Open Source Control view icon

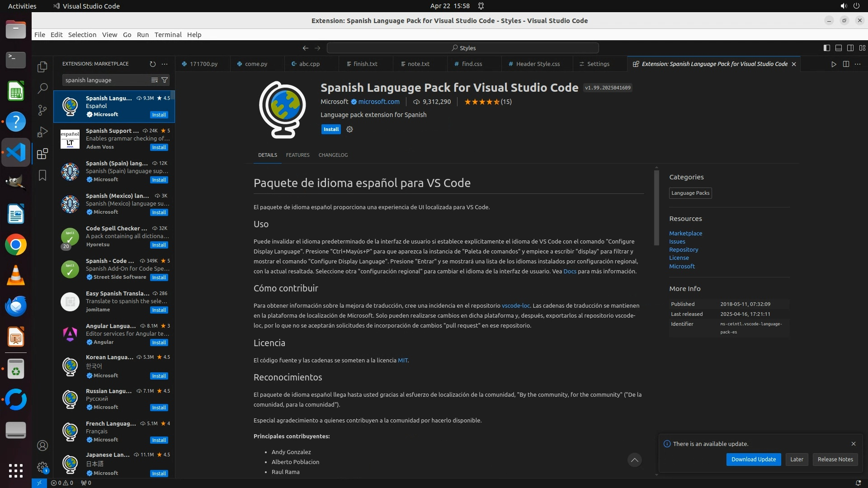pyautogui.click(x=42, y=110)
